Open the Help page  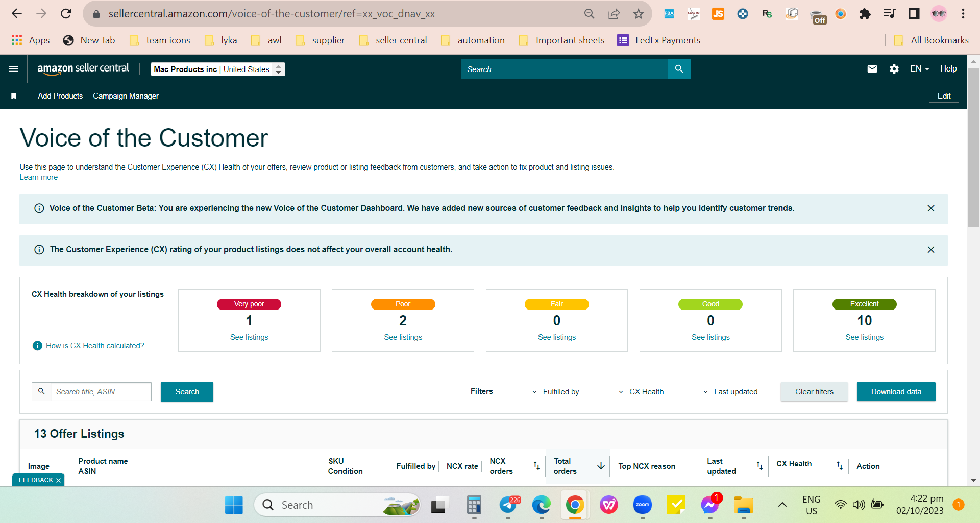pyautogui.click(x=948, y=69)
